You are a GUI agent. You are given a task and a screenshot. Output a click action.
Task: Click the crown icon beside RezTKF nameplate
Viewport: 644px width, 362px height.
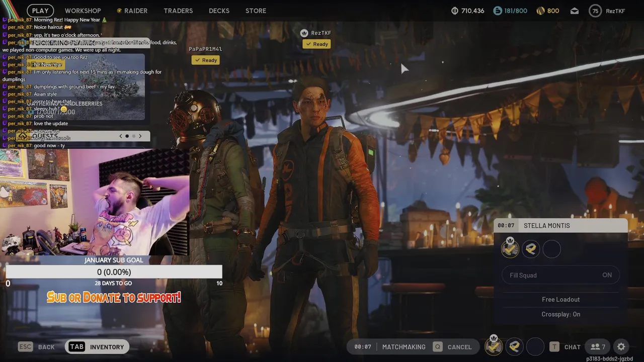(304, 33)
